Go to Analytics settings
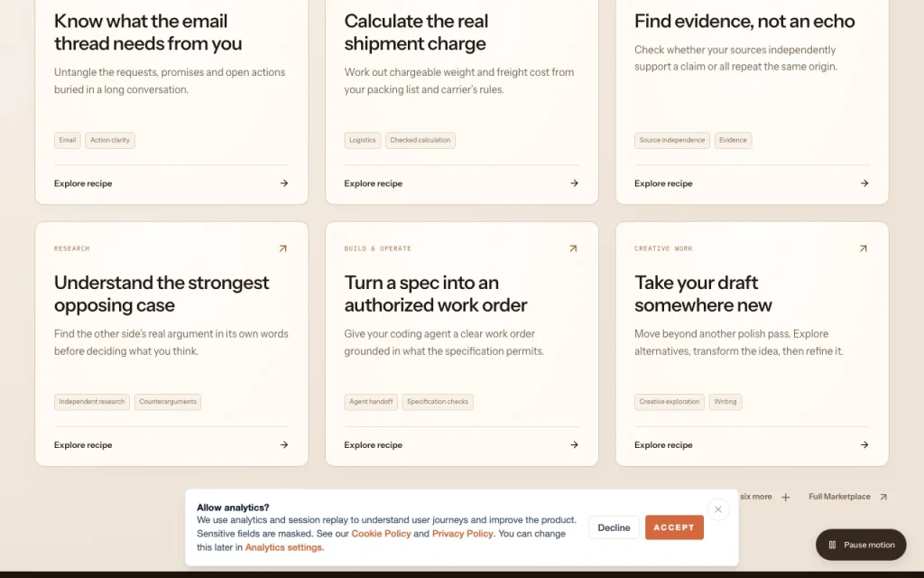The width and height of the screenshot is (924, 578). point(283,547)
